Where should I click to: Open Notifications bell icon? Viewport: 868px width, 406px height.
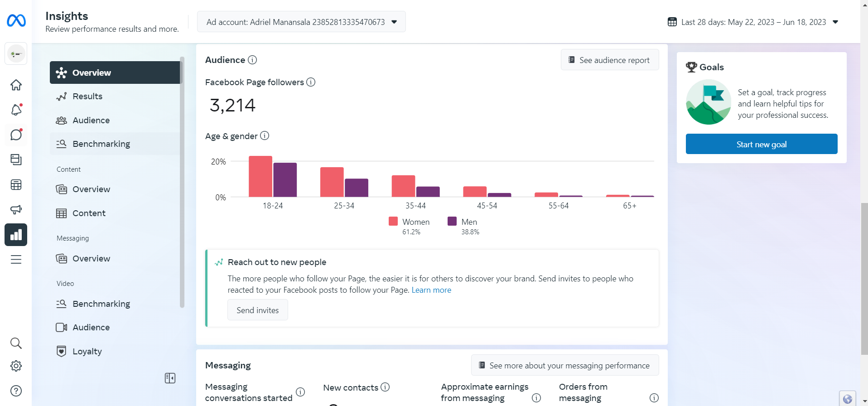(x=16, y=110)
